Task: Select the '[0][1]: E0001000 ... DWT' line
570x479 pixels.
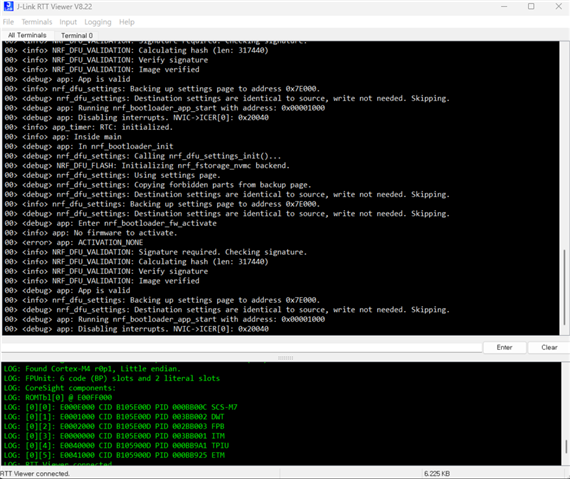Action: coord(114,417)
